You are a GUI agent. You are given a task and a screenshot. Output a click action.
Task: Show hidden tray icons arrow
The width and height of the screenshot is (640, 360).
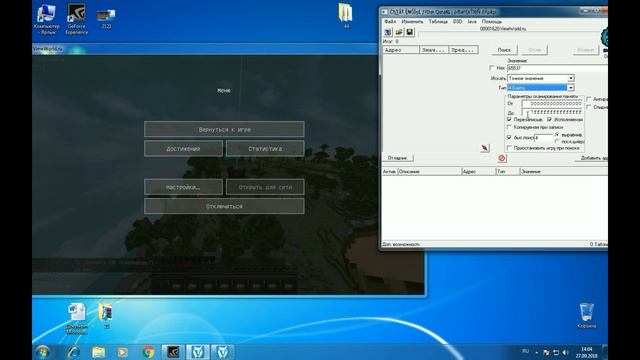(x=536, y=352)
